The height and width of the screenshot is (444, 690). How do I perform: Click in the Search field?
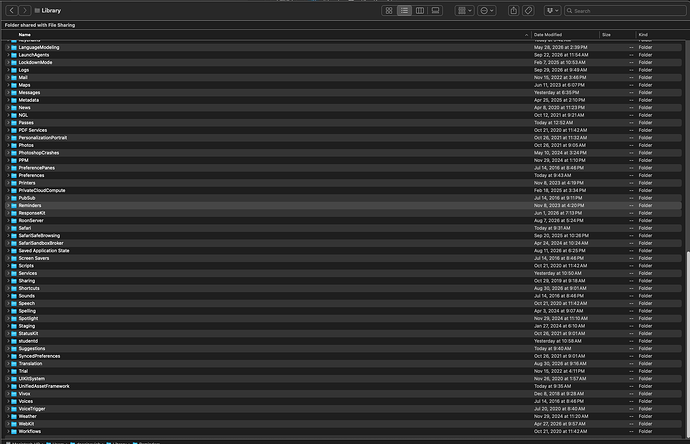[625, 11]
